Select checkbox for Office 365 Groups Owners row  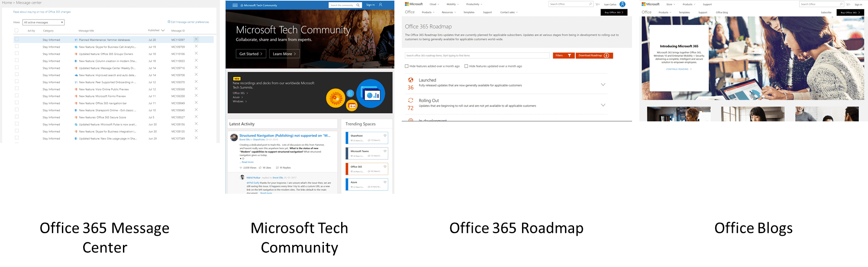(x=17, y=54)
